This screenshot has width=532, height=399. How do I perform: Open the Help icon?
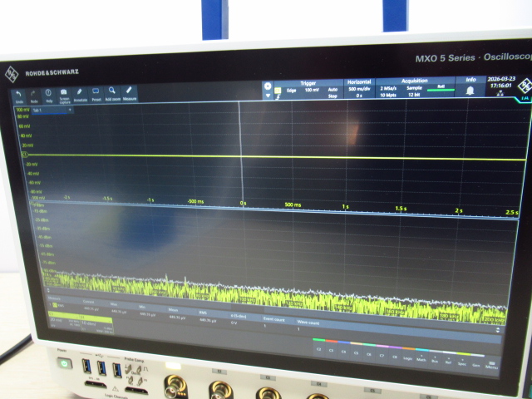click(48, 95)
